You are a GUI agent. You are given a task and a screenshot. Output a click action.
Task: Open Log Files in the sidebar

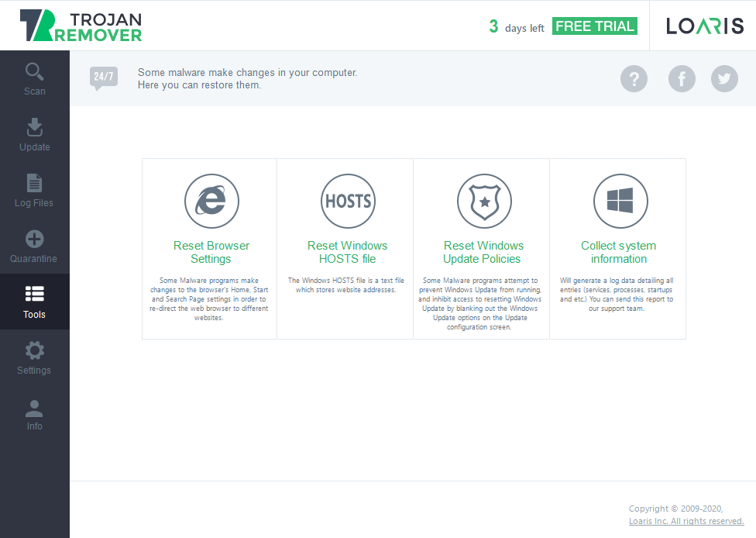pos(35,191)
